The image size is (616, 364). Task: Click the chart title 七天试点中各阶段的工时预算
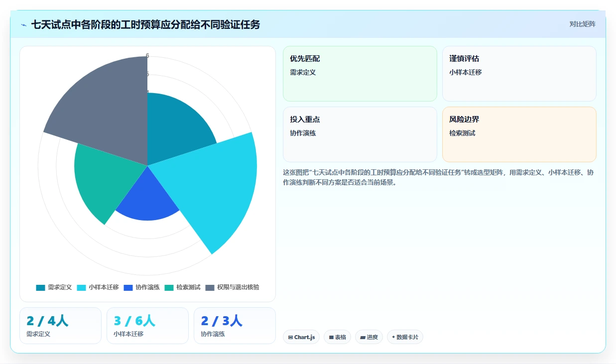pos(145,24)
